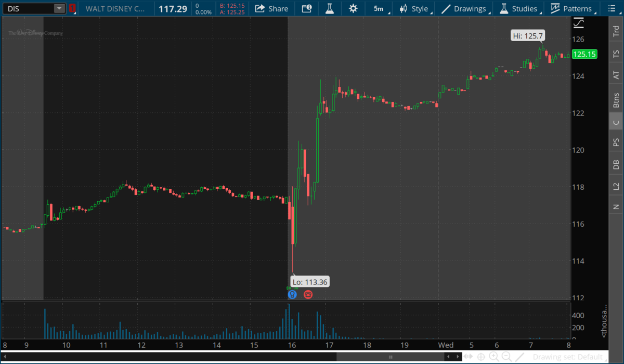Click the horizontal time scrollbar thumb
Screen dimensions: 624x364
(391, 357)
